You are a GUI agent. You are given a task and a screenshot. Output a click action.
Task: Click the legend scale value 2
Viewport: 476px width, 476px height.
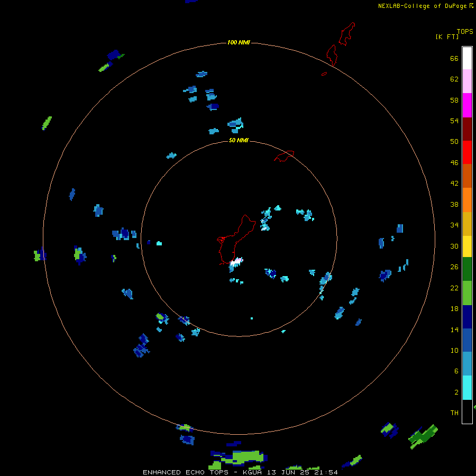tap(456, 392)
